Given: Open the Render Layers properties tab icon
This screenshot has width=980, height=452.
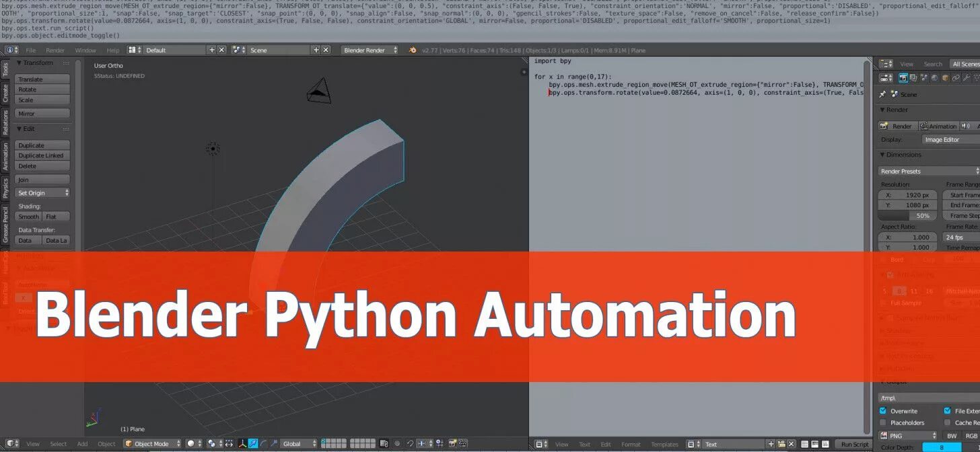Looking at the screenshot, I should (x=913, y=78).
